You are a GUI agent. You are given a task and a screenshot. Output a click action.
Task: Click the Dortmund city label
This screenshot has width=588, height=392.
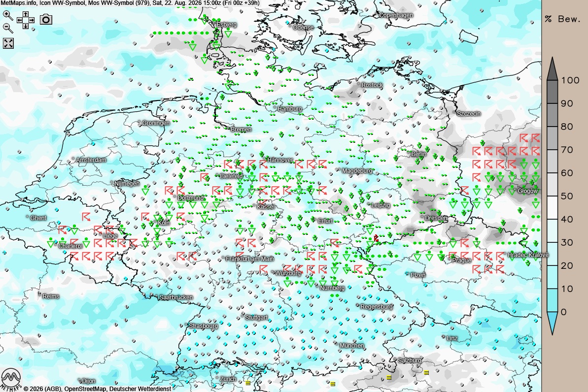(x=191, y=198)
